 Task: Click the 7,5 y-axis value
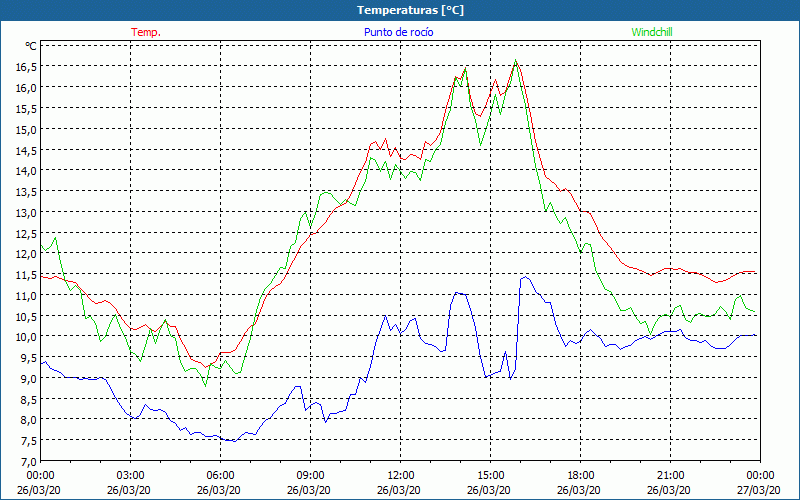click(28, 441)
